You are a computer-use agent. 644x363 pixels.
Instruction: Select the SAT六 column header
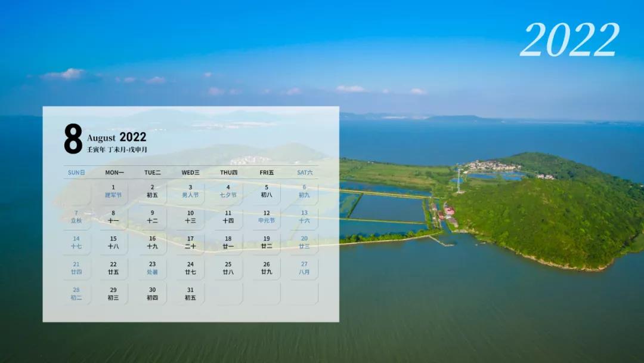pyautogui.click(x=305, y=173)
